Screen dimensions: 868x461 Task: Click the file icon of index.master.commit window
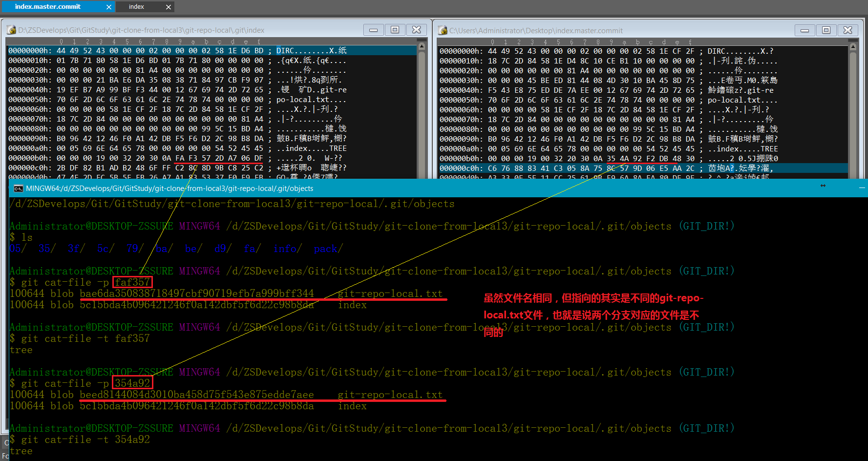click(443, 30)
